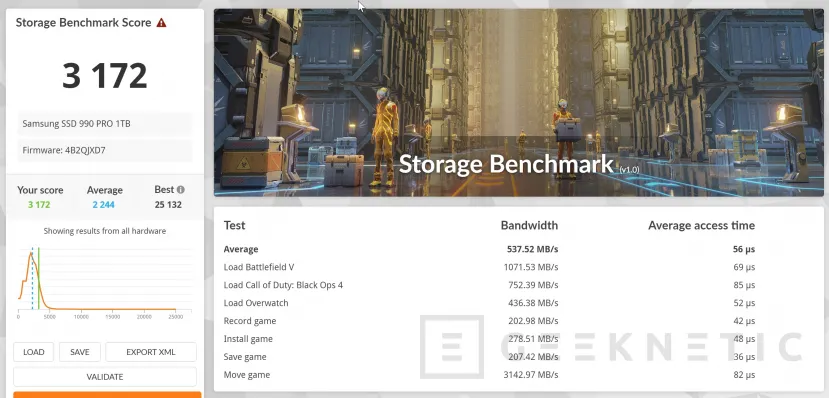
Task: Click the Test column header
Action: click(x=234, y=225)
